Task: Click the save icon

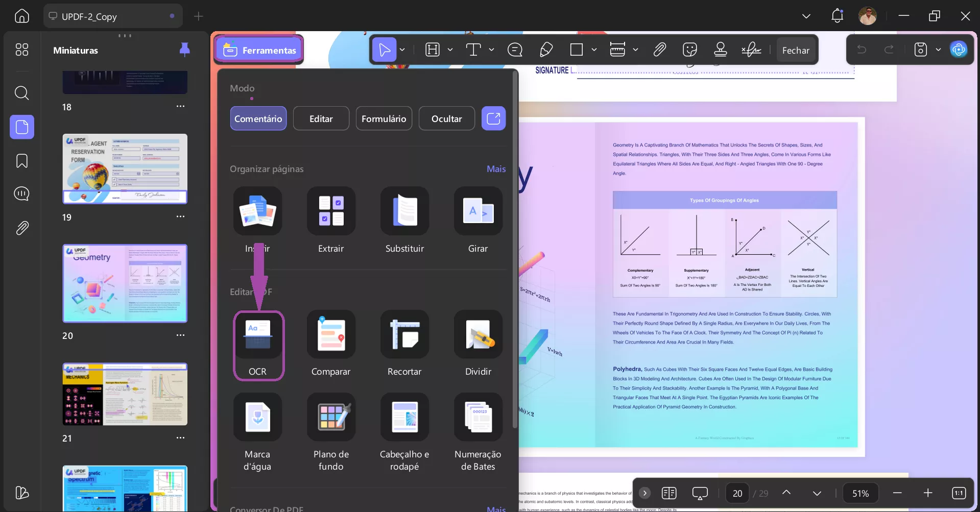Action: click(x=920, y=50)
